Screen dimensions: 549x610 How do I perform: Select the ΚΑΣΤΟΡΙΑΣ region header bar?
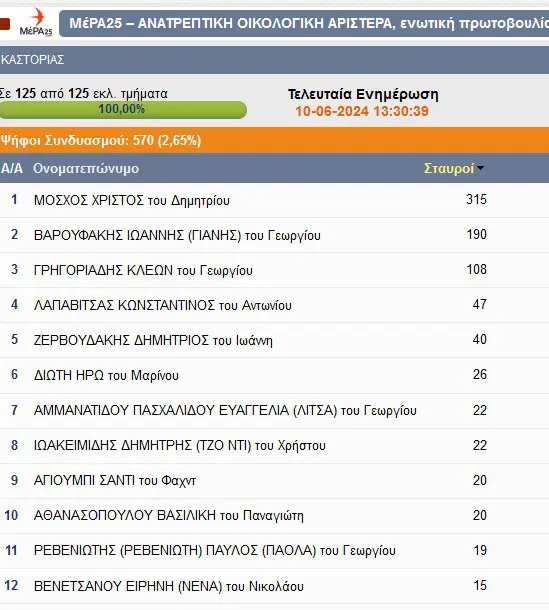(x=274, y=60)
